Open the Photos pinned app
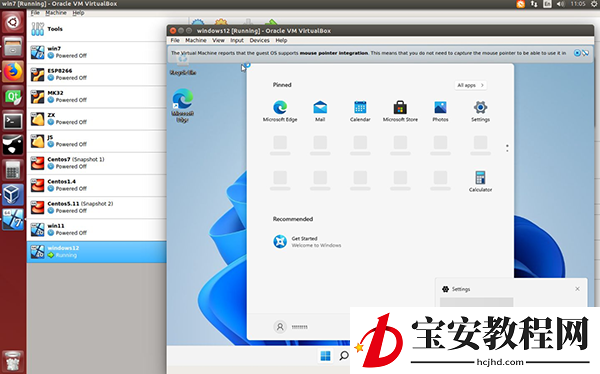The image size is (600, 374). coord(440,111)
